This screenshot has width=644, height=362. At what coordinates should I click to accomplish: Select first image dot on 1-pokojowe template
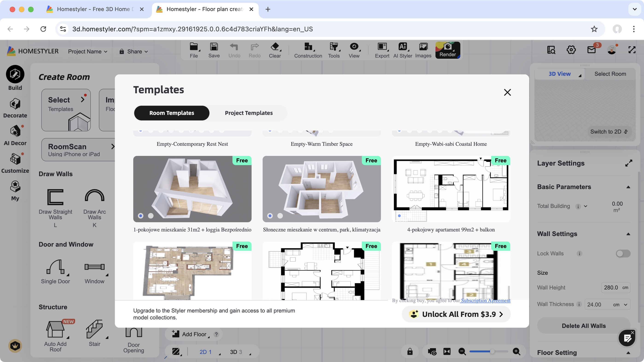(x=140, y=216)
